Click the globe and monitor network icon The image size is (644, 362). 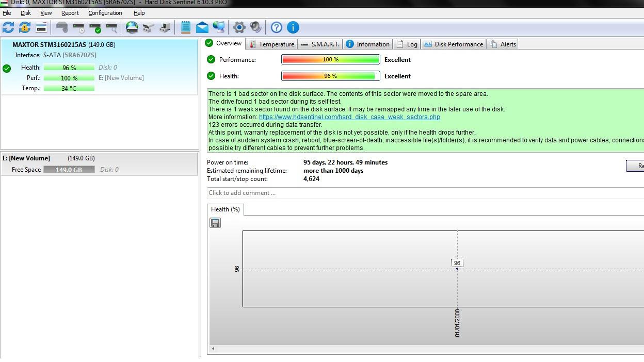coord(219,27)
